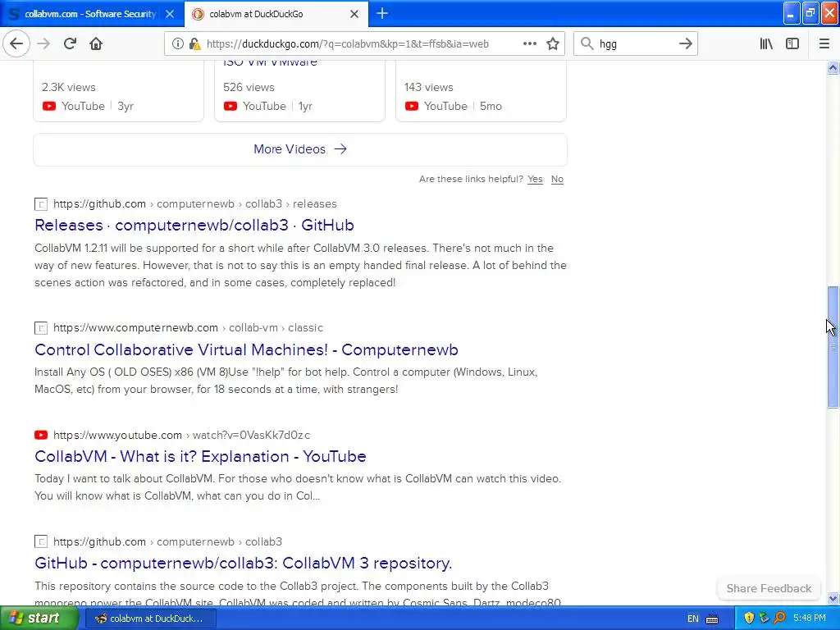The height and width of the screenshot is (630, 840).
Task: Click the youtube.com watch URL line
Action: tap(181, 435)
